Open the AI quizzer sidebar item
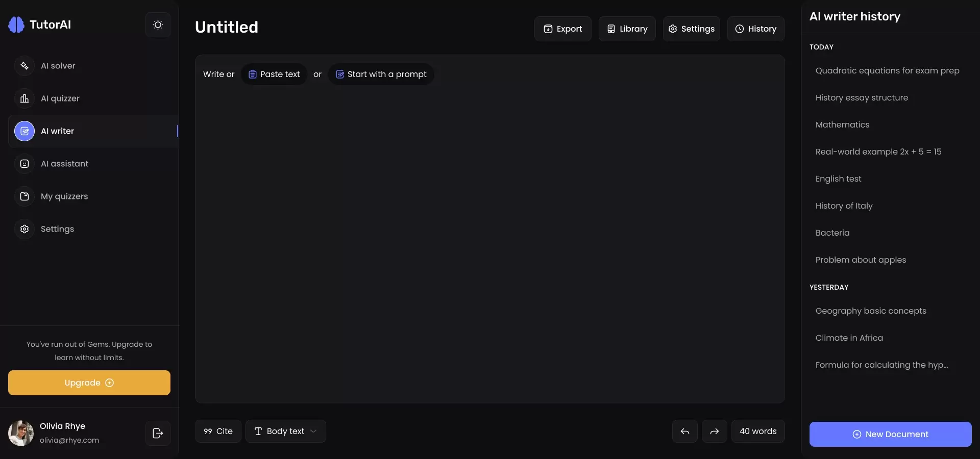The height and width of the screenshot is (459, 980). coord(60,98)
